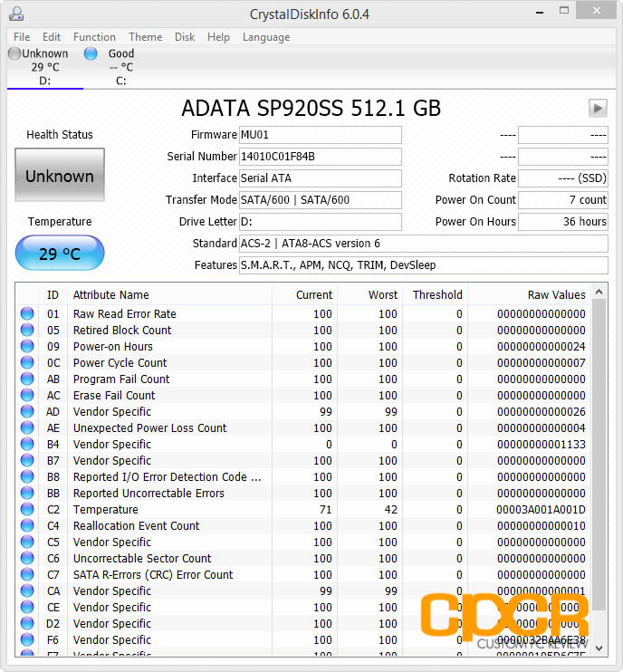Click the CrystalDiskInfo app icon in title bar
Image resolution: width=623 pixels, height=672 pixels.
(x=16, y=14)
